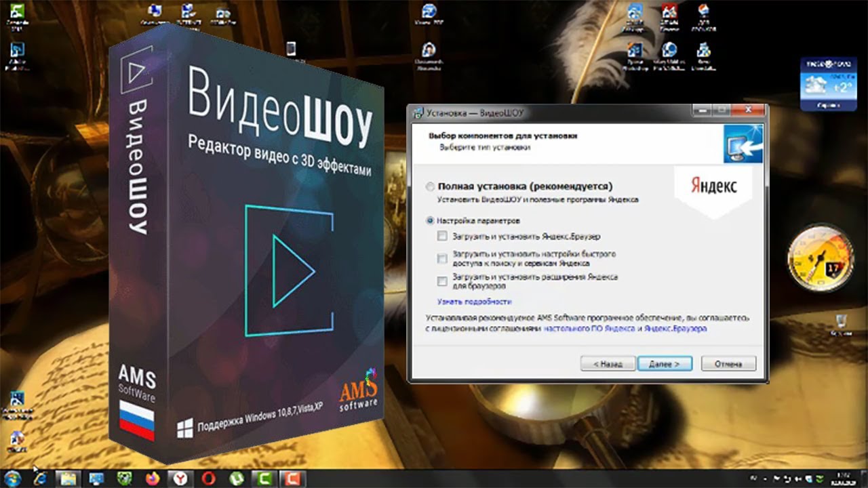Continue with the Далее > button
This screenshot has width=868, height=488.
click(x=665, y=363)
